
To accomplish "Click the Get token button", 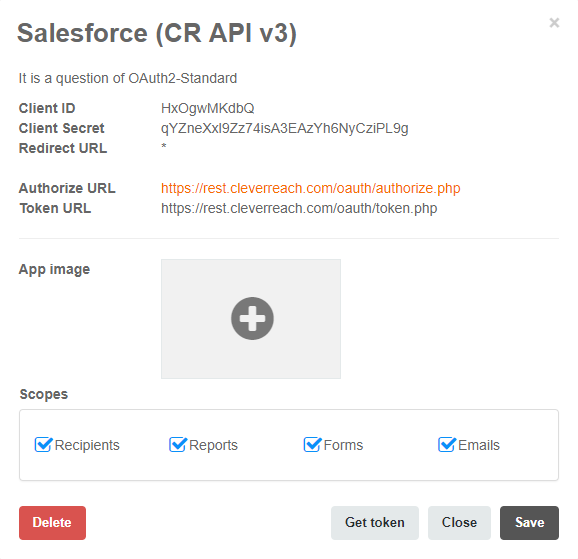I will [x=375, y=522].
